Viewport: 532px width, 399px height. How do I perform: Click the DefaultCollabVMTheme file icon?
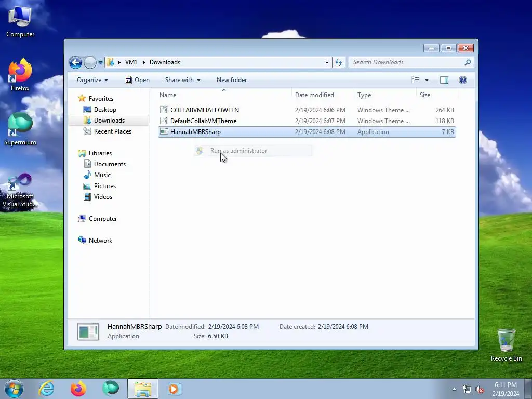164,121
